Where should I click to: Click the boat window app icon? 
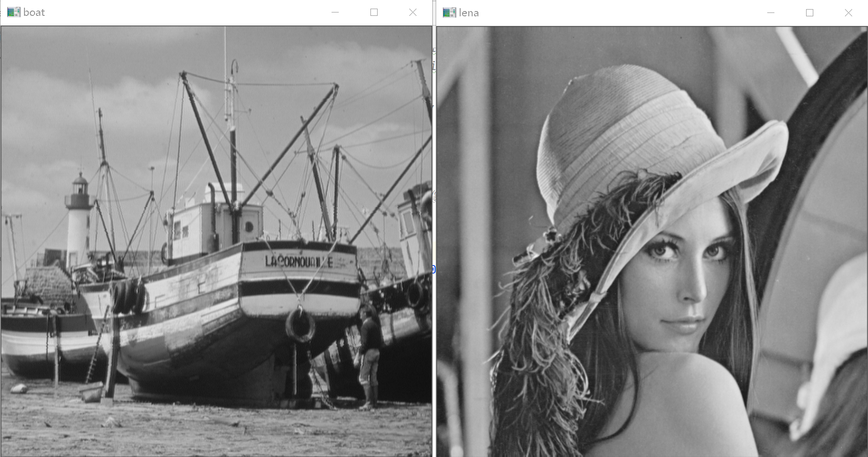[13, 12]
